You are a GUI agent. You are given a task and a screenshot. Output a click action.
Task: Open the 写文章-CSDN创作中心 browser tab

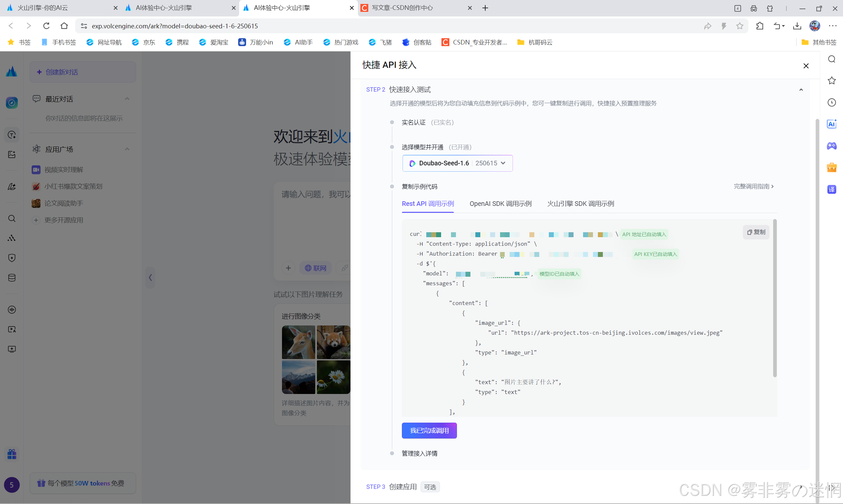pos(402,8)
